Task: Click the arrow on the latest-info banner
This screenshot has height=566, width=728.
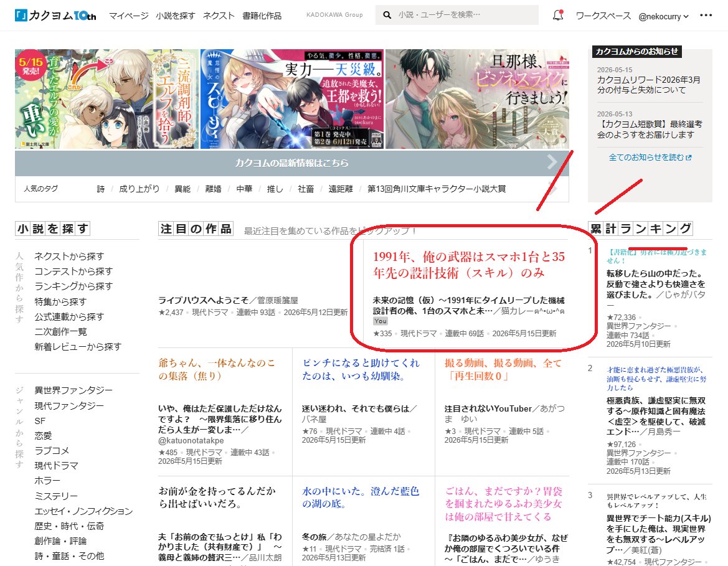Action: coord(552,162)
